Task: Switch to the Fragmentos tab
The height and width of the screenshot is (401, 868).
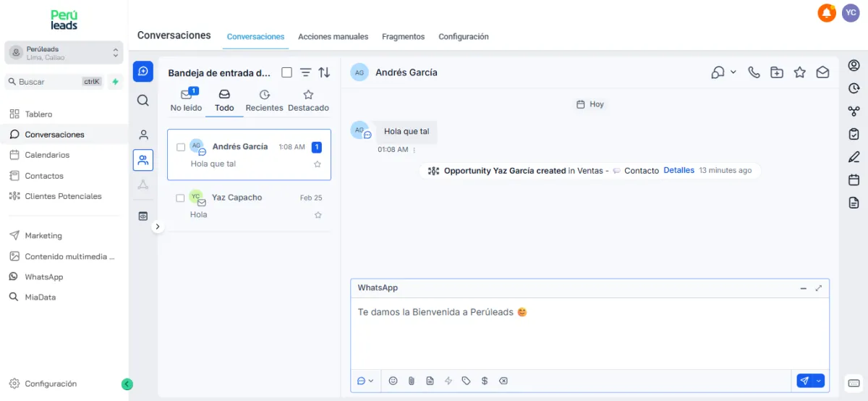Action: click(x=403, y=36)
